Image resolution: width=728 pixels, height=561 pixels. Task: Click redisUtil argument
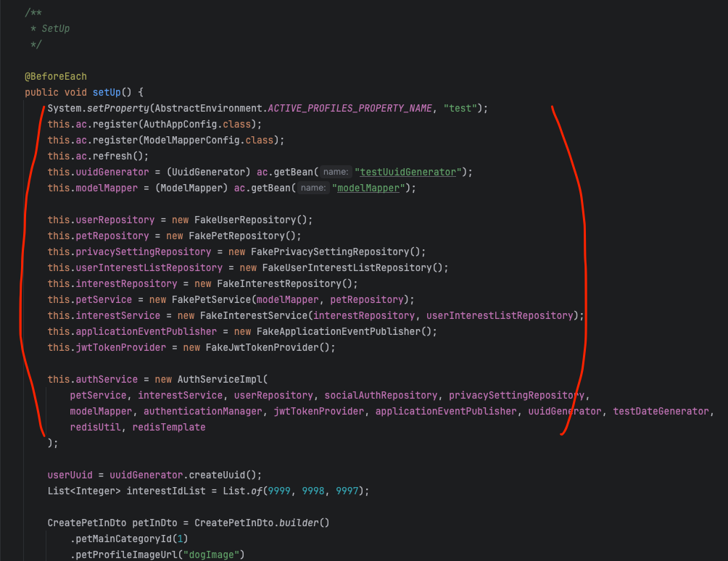point(96,427)
